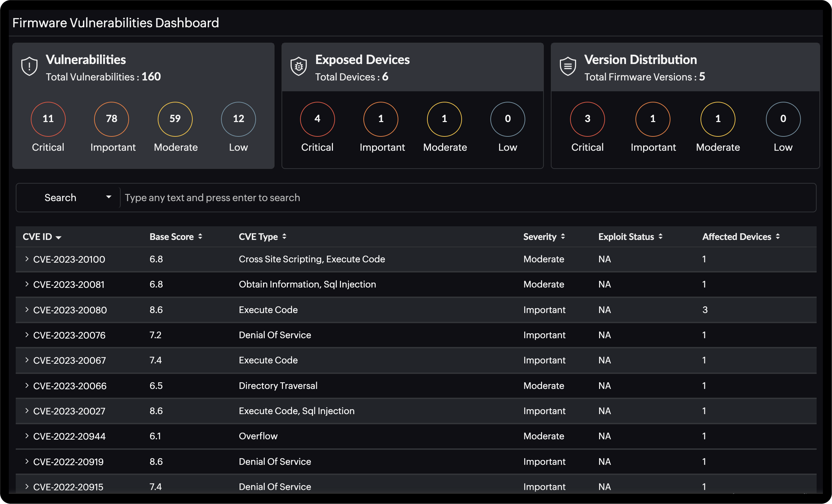Screen dimensions: 832x504
Task: Click the Vulnerabilities shield icon
Action: 29,66
